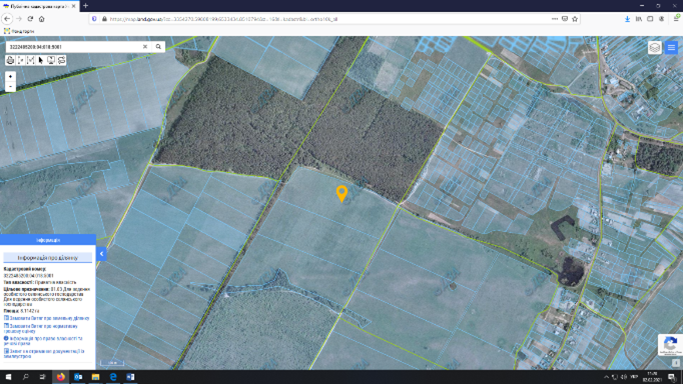Click the orange parcel location marker
The image size is (683, 384).
click(x=342, y=193)
